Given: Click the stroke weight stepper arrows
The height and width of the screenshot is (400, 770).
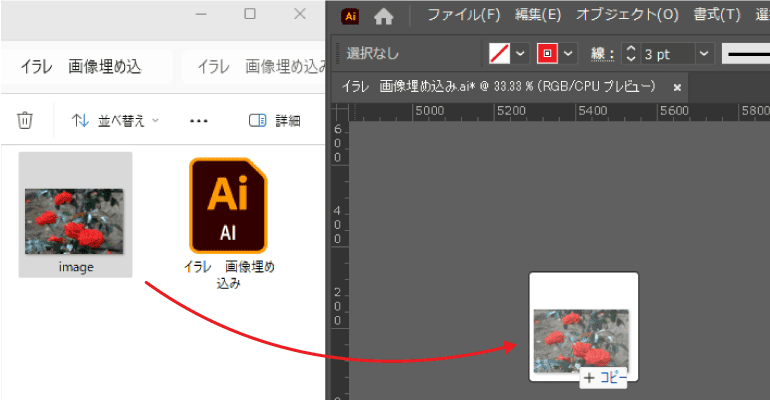Looking at the screenshot, I should pos(631,53).
